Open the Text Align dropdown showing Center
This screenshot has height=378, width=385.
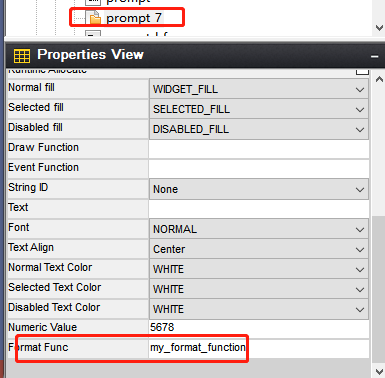click(259, 249)
